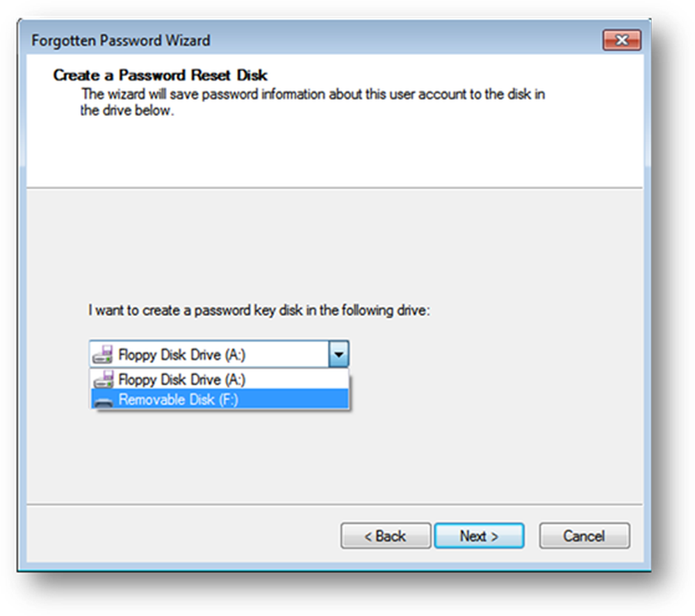Click the floppy icon in the drive combo box
Screen dimensions: 695x616
103,354
